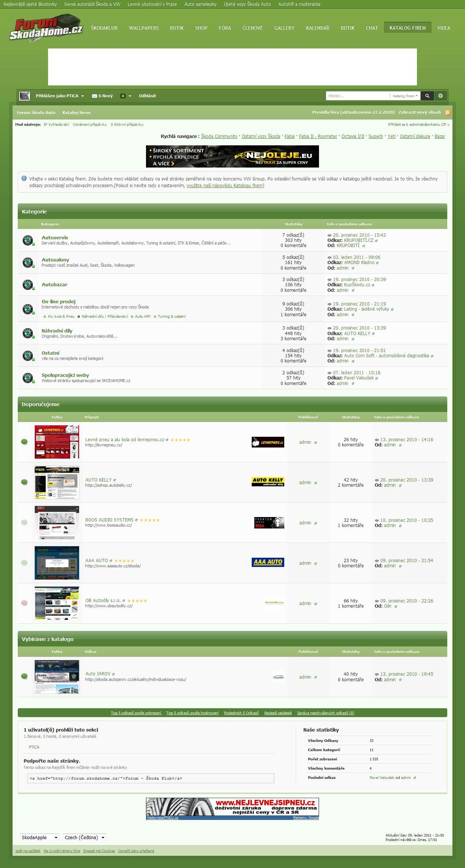Open the Náhradní díly category link
The image size is (465, 868).
coord(57,331)
